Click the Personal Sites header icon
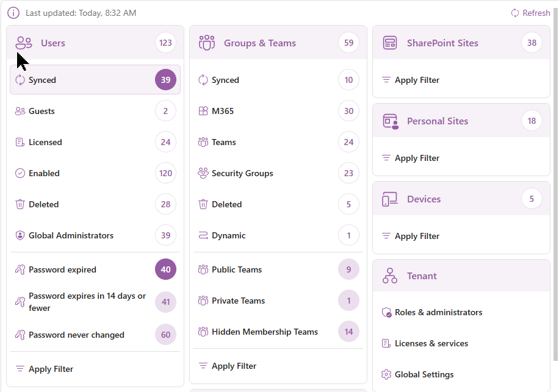 [x=390, y=121]
